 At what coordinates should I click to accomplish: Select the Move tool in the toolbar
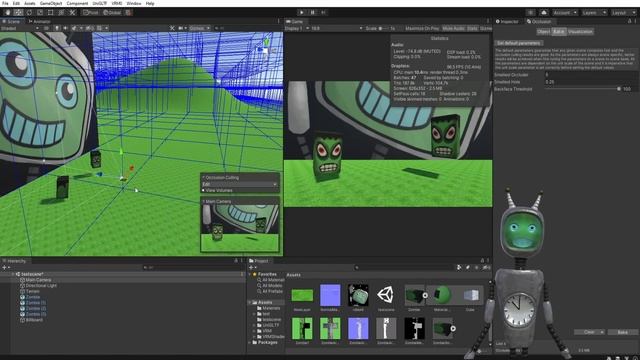pos(18,13)
